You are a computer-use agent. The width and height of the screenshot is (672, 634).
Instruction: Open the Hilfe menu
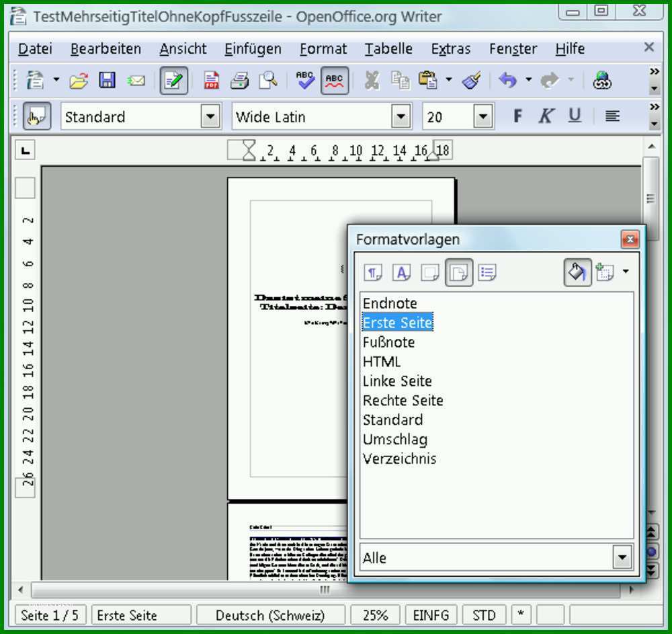pyautogui.click(x=570, y=49)
